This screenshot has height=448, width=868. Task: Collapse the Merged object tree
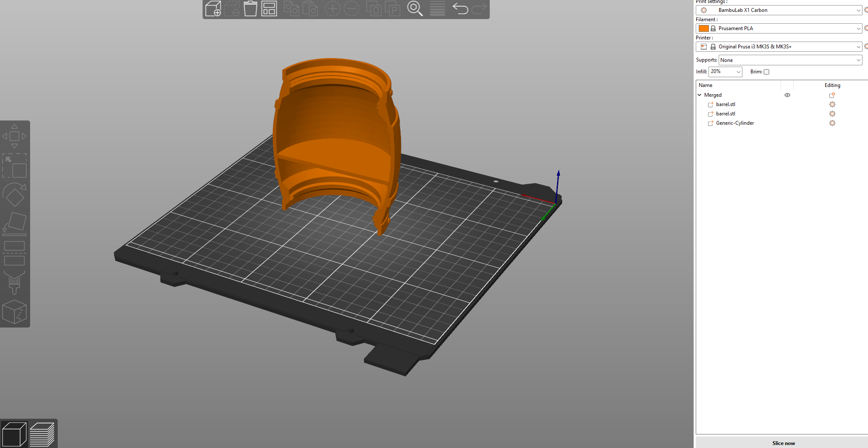[700, 95]
